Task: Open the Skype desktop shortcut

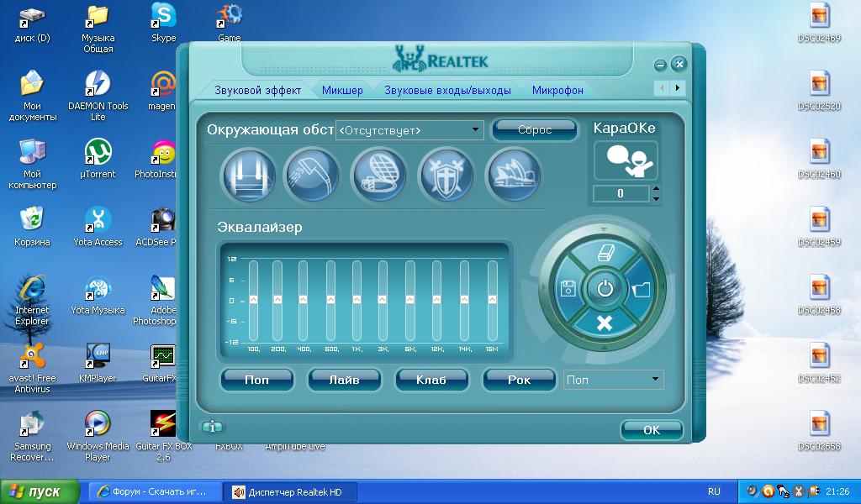Action: [164, 23]
